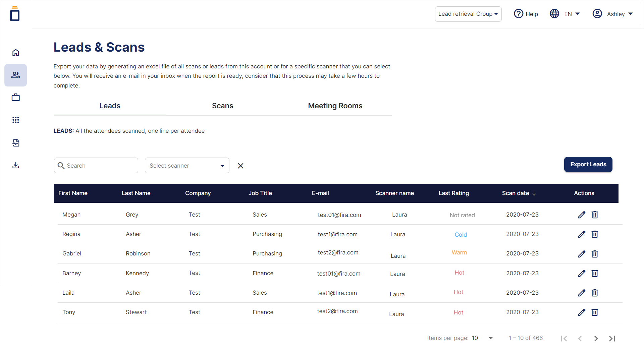Click the Help question mark icon
The width and height of the screenshot is (644, 354).
(x=519, y=14)
